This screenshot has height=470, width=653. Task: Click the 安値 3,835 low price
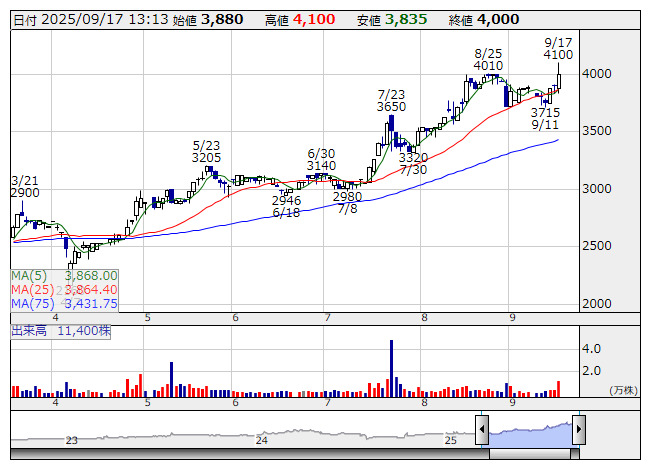(392, 20)
